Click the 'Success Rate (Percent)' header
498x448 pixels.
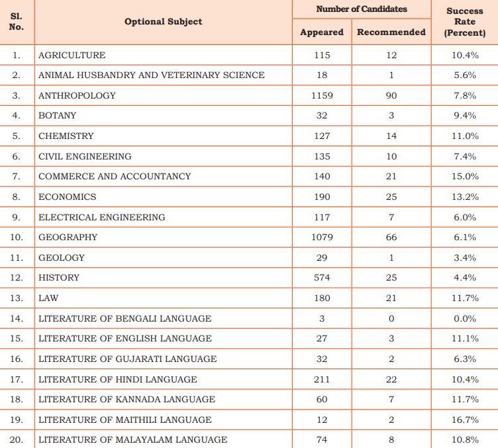tap(465, 22)
